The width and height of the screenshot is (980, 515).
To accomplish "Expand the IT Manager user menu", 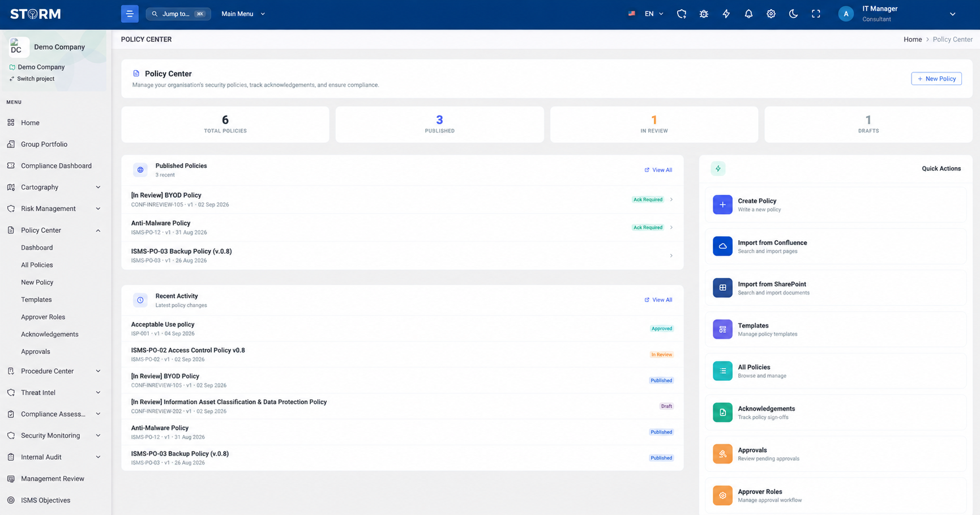I will [952, 14].
